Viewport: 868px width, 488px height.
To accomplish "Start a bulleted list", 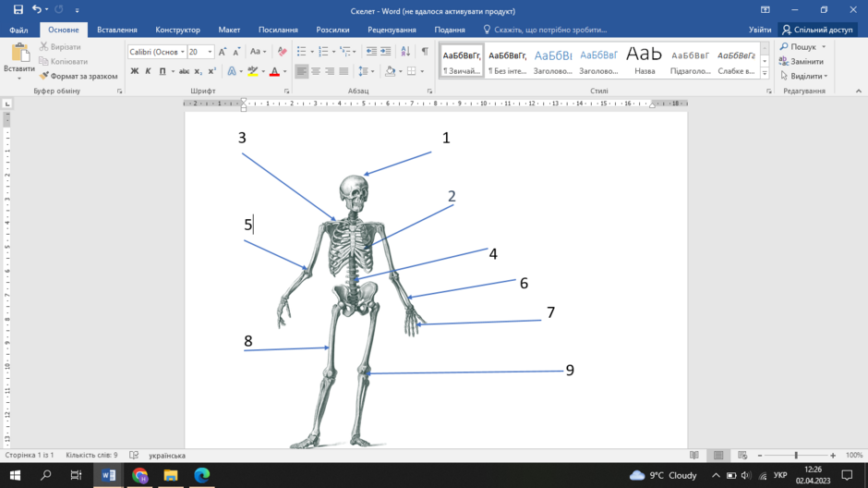I will coord(301,52).
